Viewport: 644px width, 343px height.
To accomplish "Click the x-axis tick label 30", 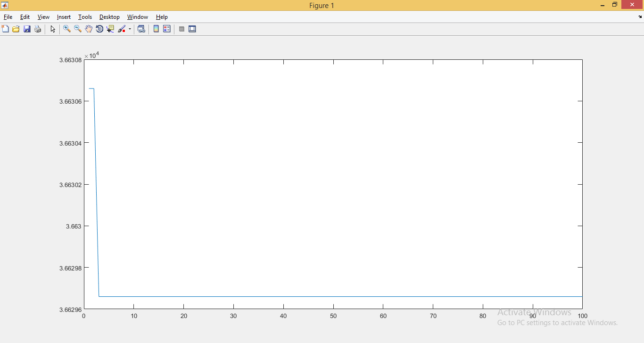I will point(233,316).
